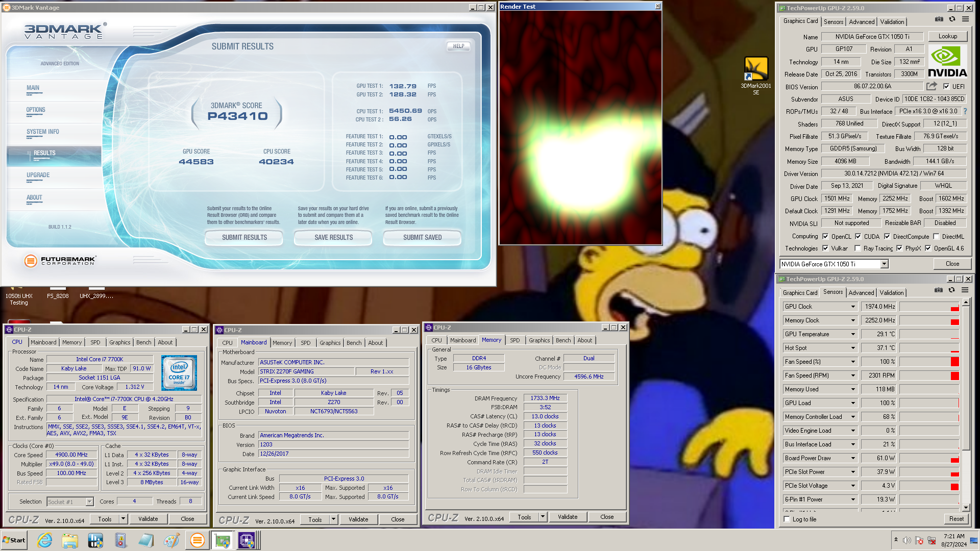Click the GPU-Z screenshot camera icon in the Graphics Card window
Viewport: 980px width, 551px height.
pos(939,19)
